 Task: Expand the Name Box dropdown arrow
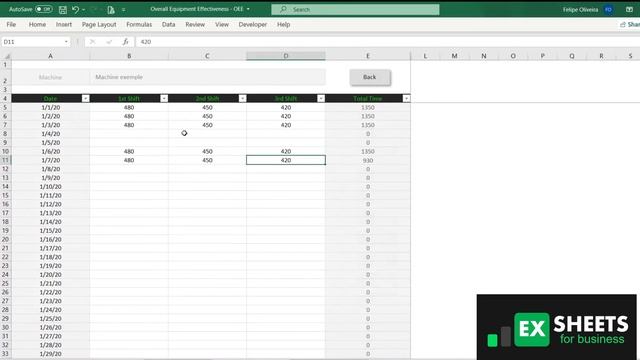tap(66, 42)
